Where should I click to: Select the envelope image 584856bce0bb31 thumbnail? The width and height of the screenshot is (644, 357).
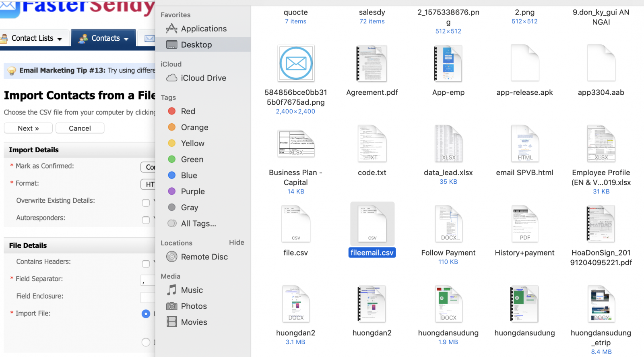tap(296, 64)
